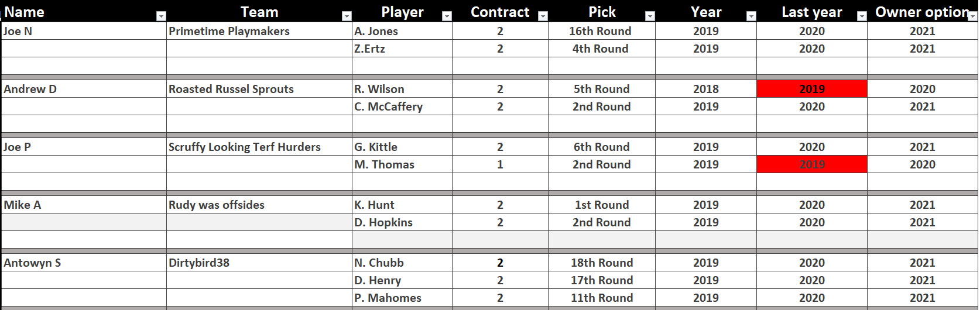980x310 pixels.
Task: Open the Contract column filter arrow
Action: (543, 16)
